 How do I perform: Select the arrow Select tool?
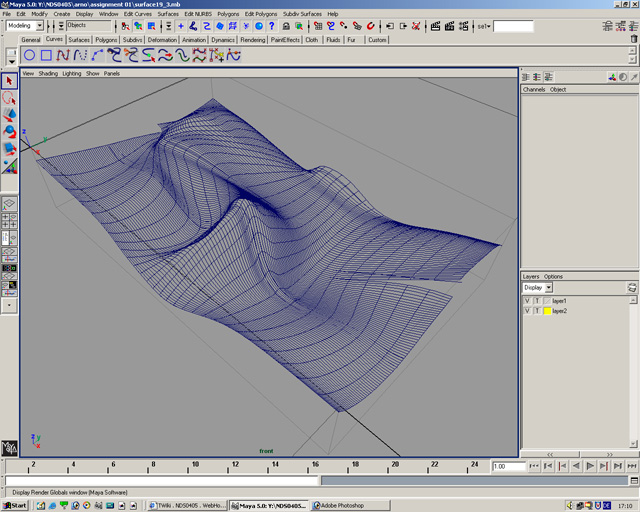[x=9, y=81]
